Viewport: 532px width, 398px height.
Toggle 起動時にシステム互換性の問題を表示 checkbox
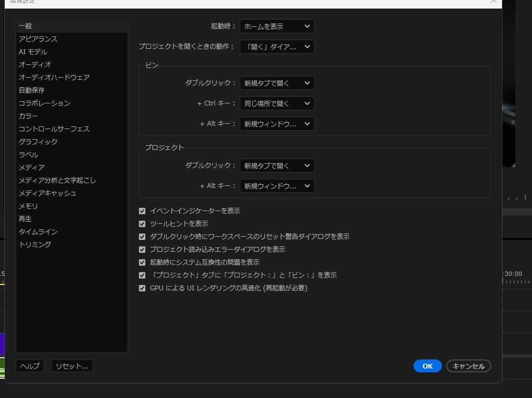coord(142,262)
